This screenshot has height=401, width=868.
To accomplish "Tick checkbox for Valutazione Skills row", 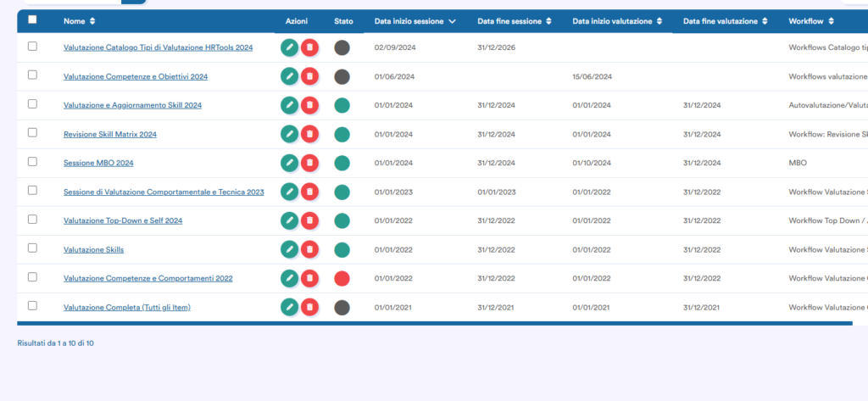I will (33, 248).
